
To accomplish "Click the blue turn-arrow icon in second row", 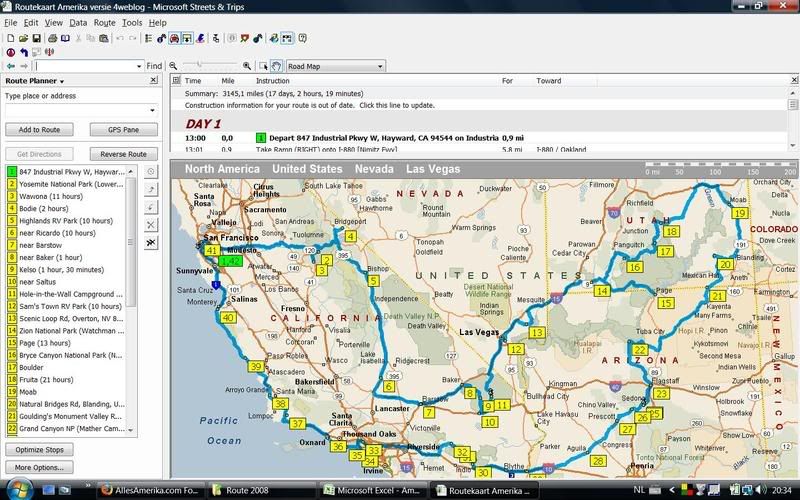I will pos(23,52).
